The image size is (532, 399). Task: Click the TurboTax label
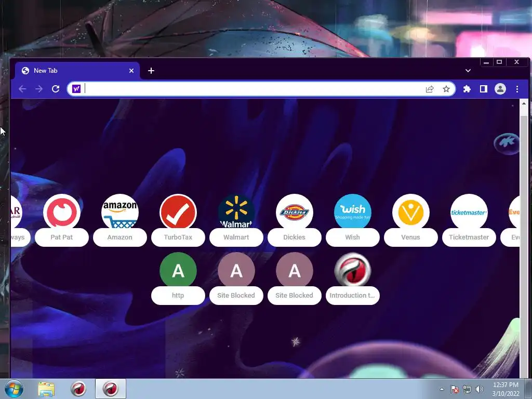click(178, 237)
